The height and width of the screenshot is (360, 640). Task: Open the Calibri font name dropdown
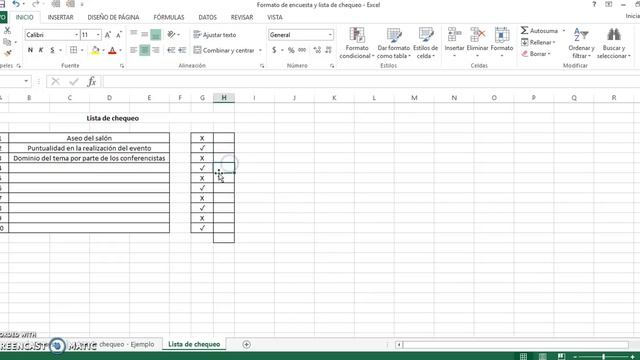76,35
